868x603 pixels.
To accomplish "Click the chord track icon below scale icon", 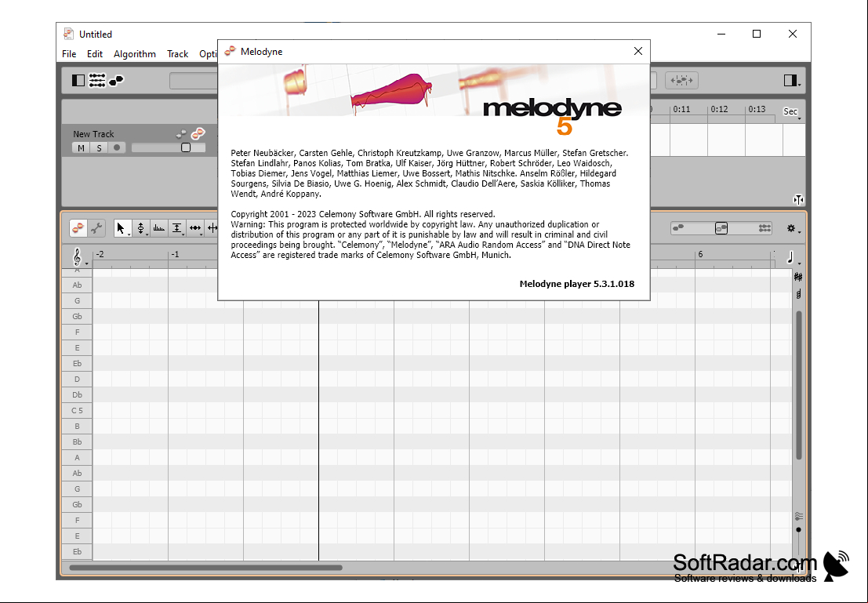I will point(798,294).
